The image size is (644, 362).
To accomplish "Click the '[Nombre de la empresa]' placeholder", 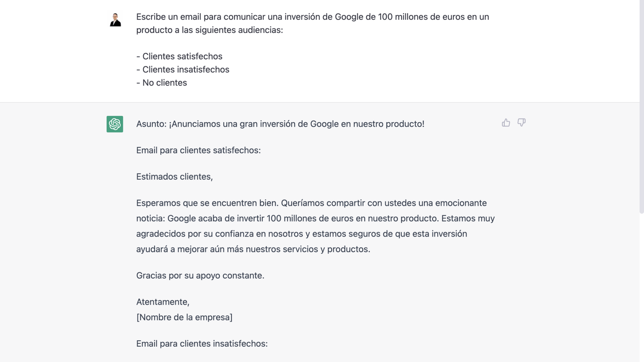I will (x=184, y=317).
